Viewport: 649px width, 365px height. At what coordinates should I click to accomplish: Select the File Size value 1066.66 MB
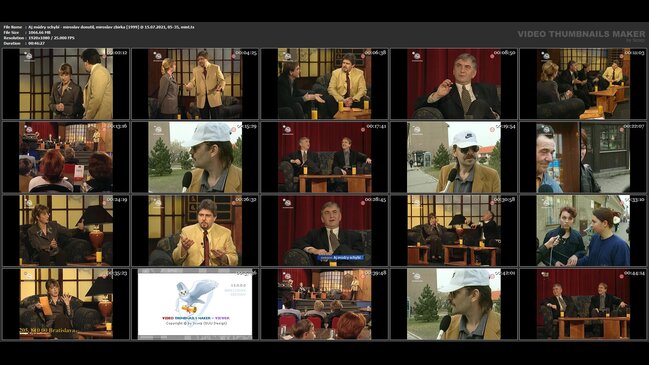(x=39, y=32)
